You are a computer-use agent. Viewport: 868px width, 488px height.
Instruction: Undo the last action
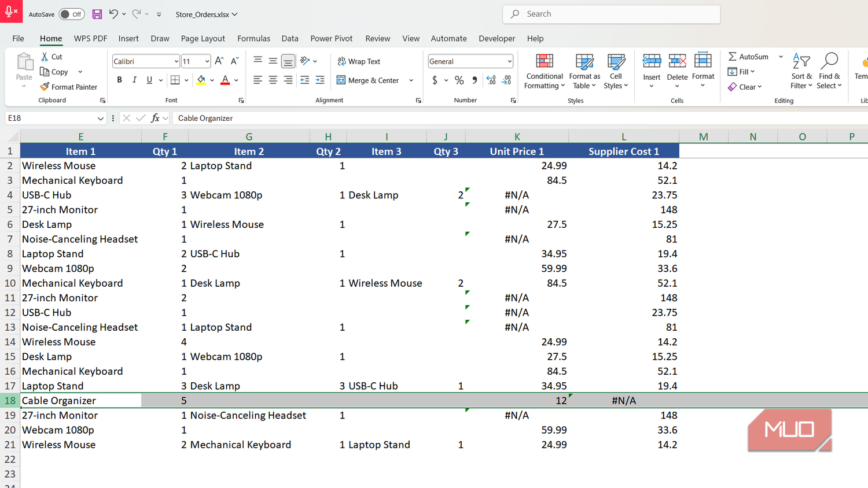coord(113,14)
